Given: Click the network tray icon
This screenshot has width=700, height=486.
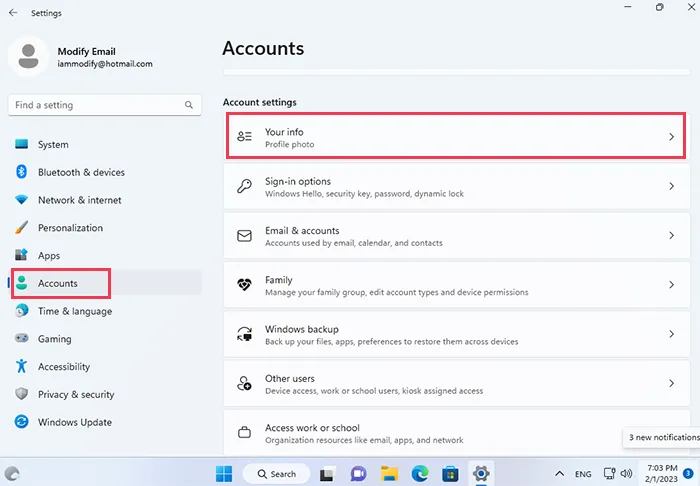Looking at the screenshot, I should pyautogui.click(x=609, y=473).
